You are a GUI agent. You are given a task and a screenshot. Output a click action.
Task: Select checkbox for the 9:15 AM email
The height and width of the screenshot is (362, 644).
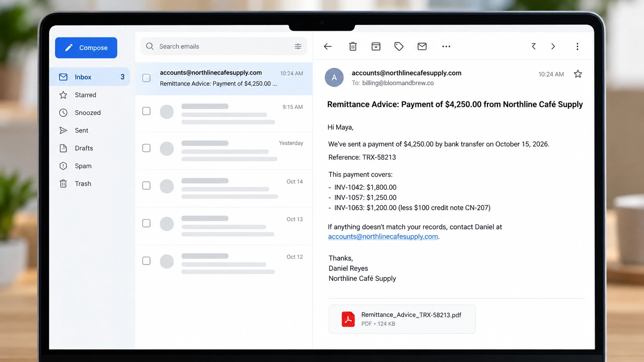[146, 111]
